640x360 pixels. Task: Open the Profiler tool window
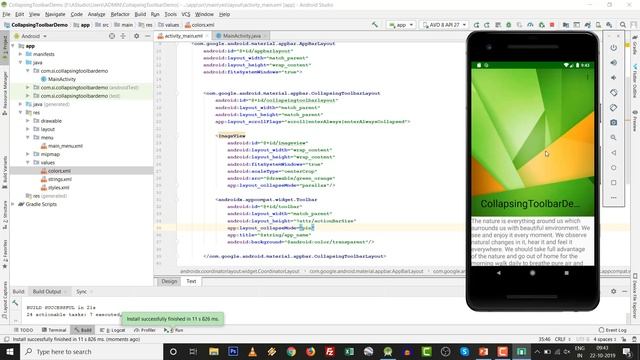pyautogui.click(x=144, y=330)
